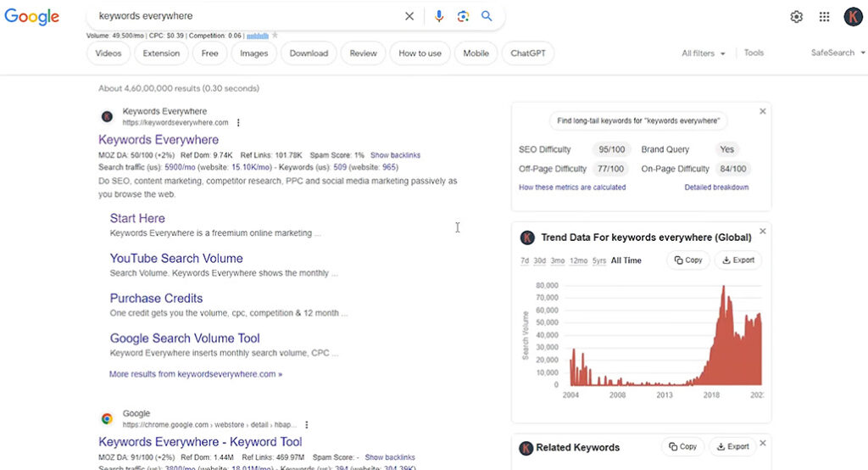Viewport: 868px width, 470px height.
Task: Open Google Lens image search icon
Action: click(x=463, y=16)
